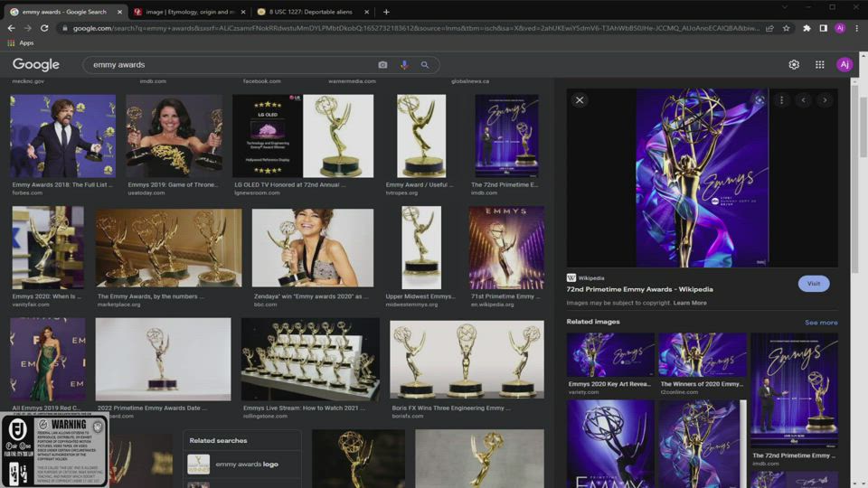Image resolution: width=868 pixels, height=488 pixels.
Task: Bookmark this page with star icon
Action: (x=787, y=28)
